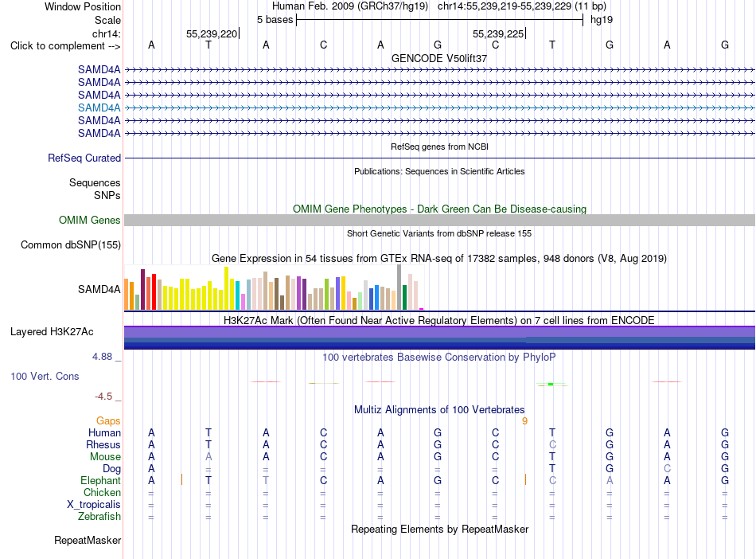Click the chr14: position label

coord(106,33)
